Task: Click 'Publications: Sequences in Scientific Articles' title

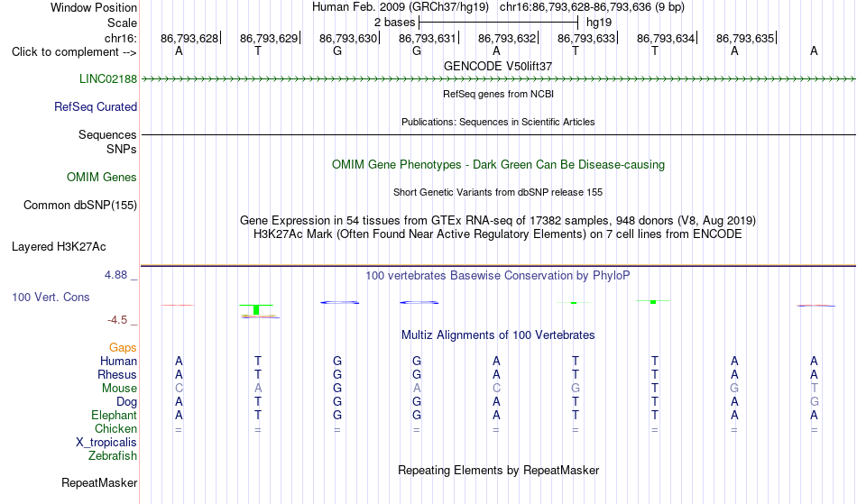Action: 498,122
